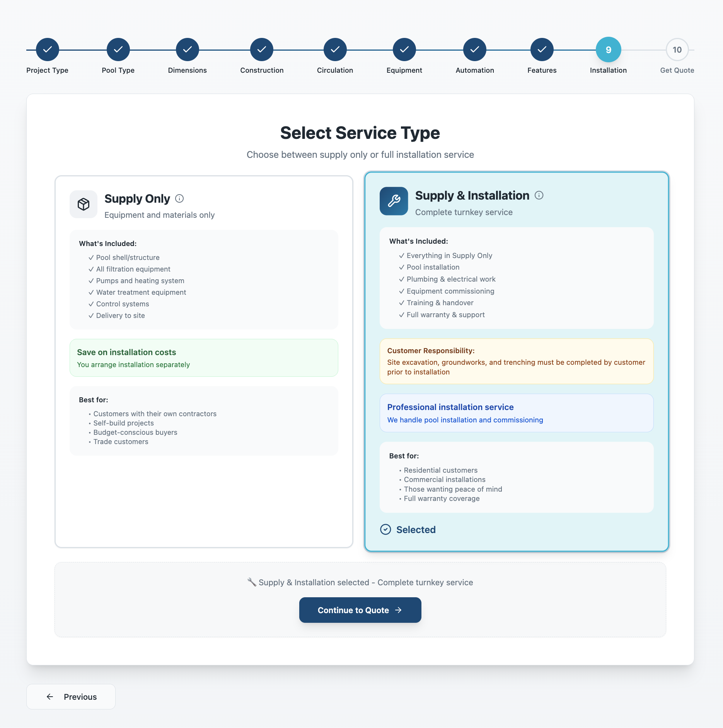Click the Selected circle checkmark icon
Image resolution: width=723 pixels, height=728 pixels.
click(x=385, y=529)
